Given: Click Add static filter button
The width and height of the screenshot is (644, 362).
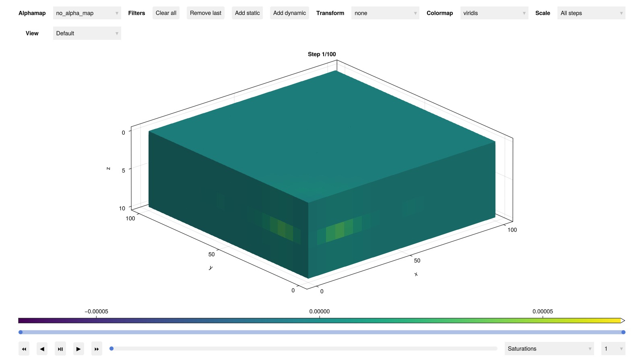Looking at the screenshot, I should (x=247, y=13).
